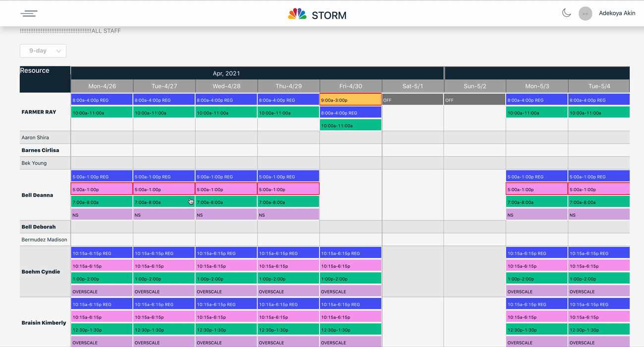Screen dimensions: 644x347
Task: Select Boehm Cyndie resource row
Action: [45, 272]
